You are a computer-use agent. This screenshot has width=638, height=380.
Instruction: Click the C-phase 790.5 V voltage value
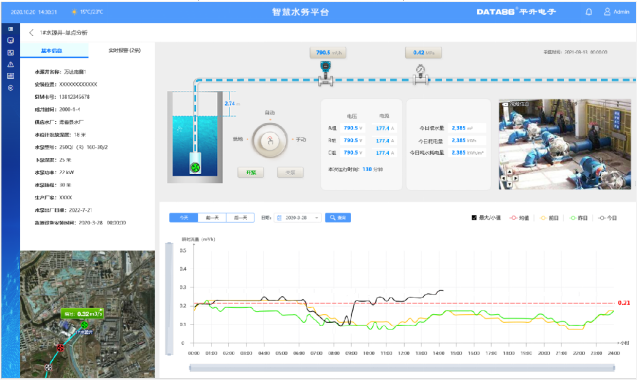pyautogui.click(x=353, y=153)
